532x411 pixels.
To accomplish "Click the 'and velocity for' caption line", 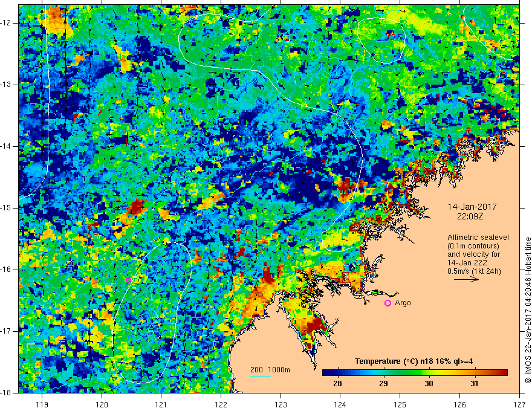I will pos(473,254).
